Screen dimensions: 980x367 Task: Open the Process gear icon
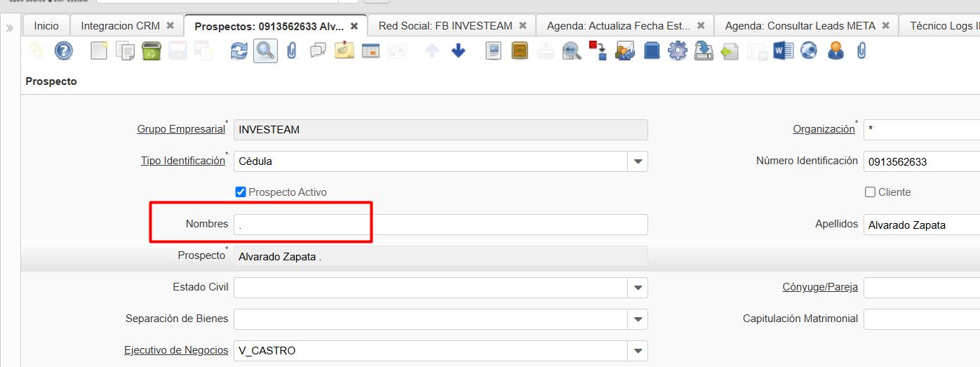click(677, 51)
